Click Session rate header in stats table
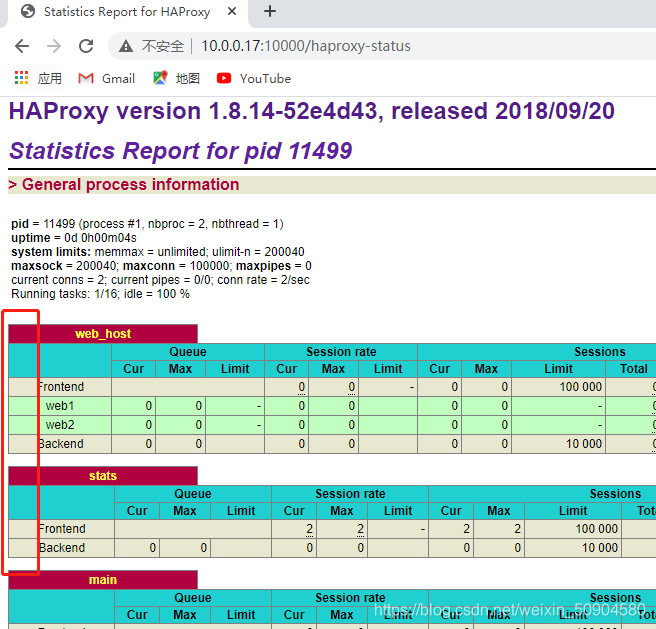This screenshot has height=629, width=656. (350, 494)
